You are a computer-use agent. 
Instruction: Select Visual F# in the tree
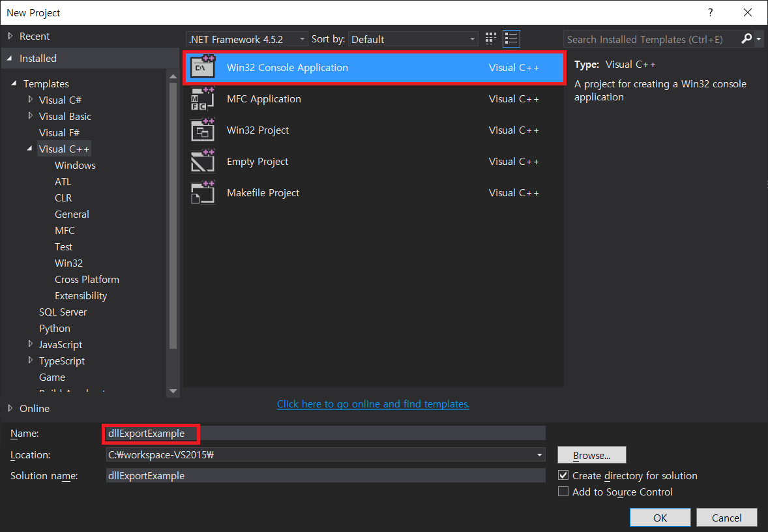pos(59,133)
